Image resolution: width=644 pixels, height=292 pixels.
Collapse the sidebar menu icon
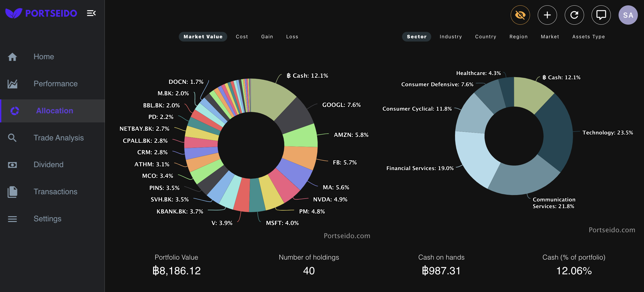[x=91, y=13]
